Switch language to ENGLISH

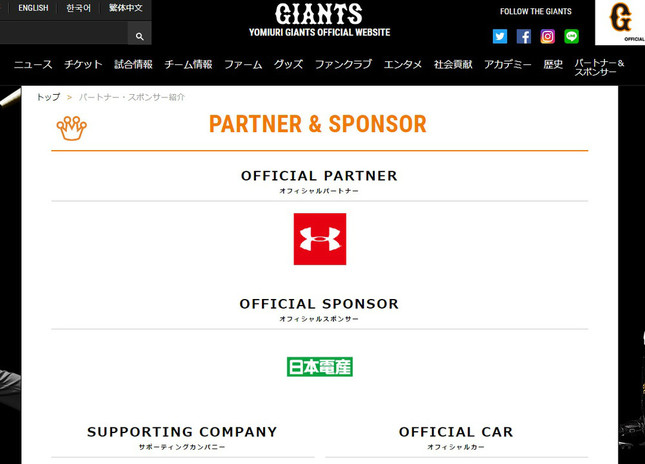click(x=33, y=8)
